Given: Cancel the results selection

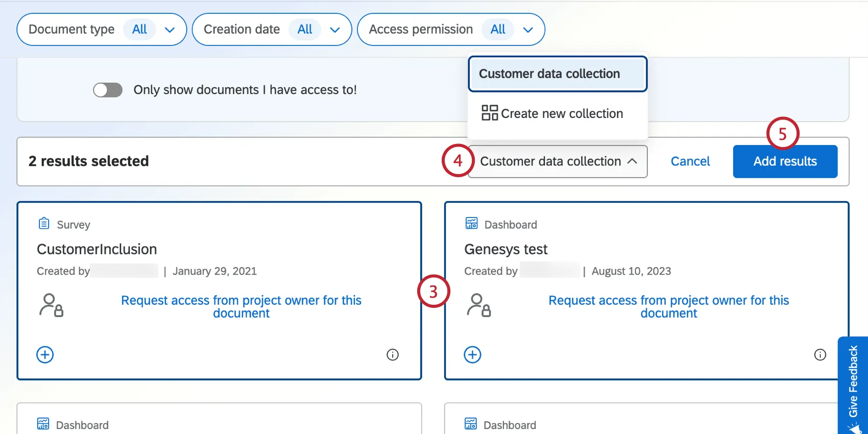Looking at the screenshot, I should click(x=690, y=161).
